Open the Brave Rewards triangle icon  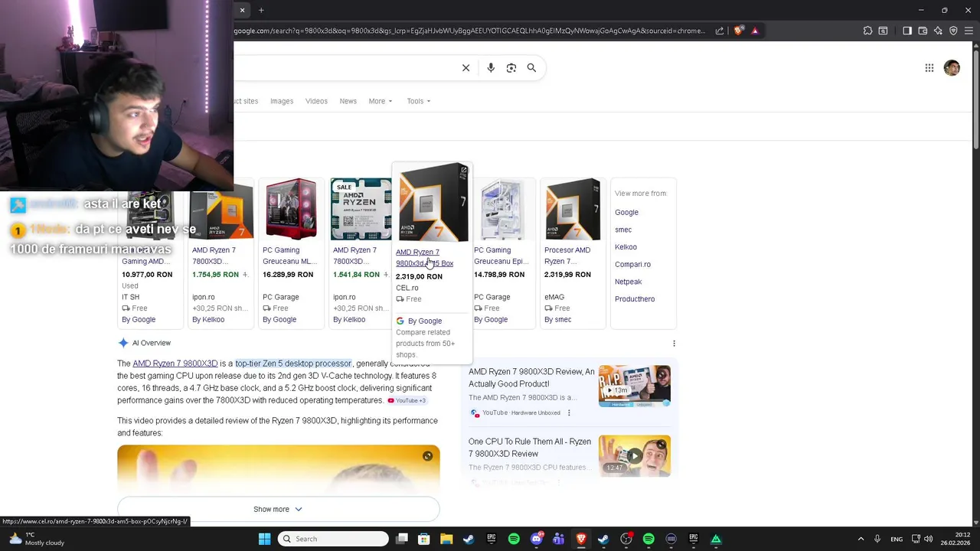click(x=755, y=31)
